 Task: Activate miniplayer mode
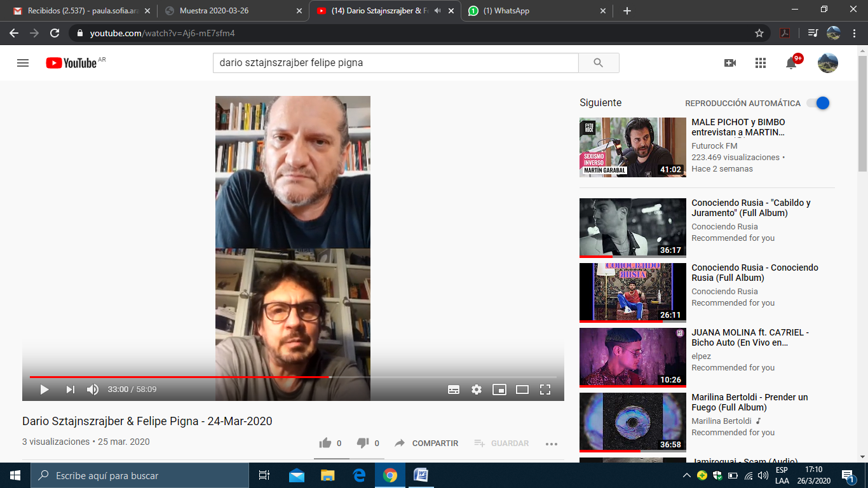pyautogui.click(x=499, y=390)
